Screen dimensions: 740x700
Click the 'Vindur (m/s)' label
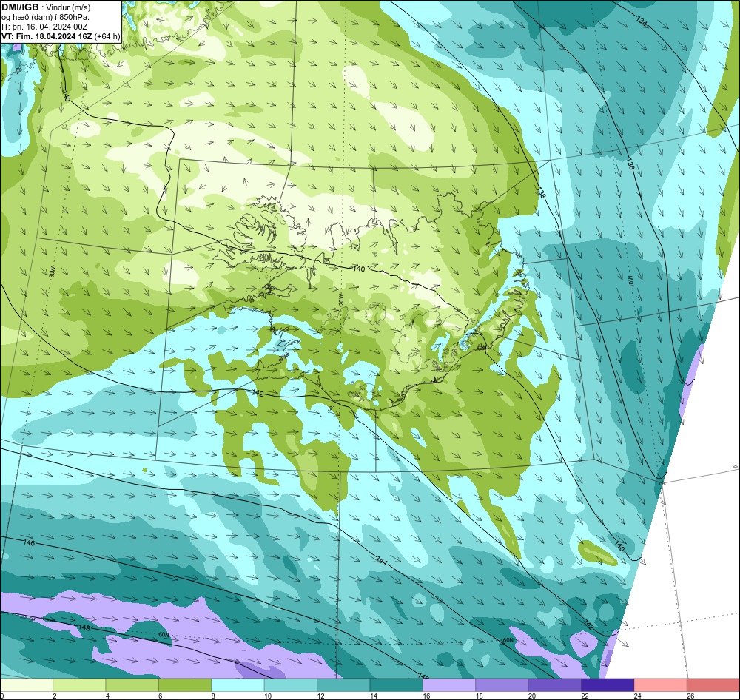click(x=69, y=7)
